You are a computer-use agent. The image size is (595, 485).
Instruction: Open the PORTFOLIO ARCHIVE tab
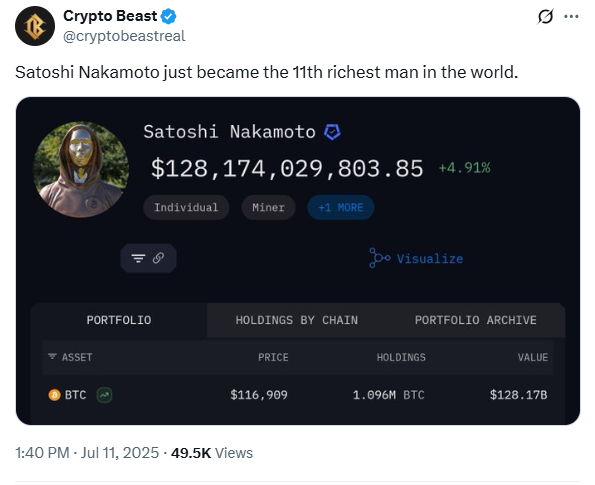(x=475, y=320)
